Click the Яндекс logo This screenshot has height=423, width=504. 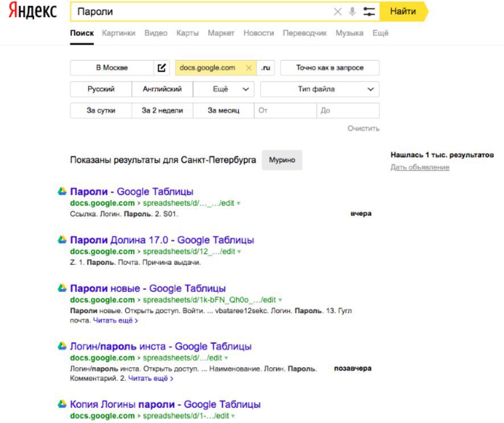click(32, 11)
